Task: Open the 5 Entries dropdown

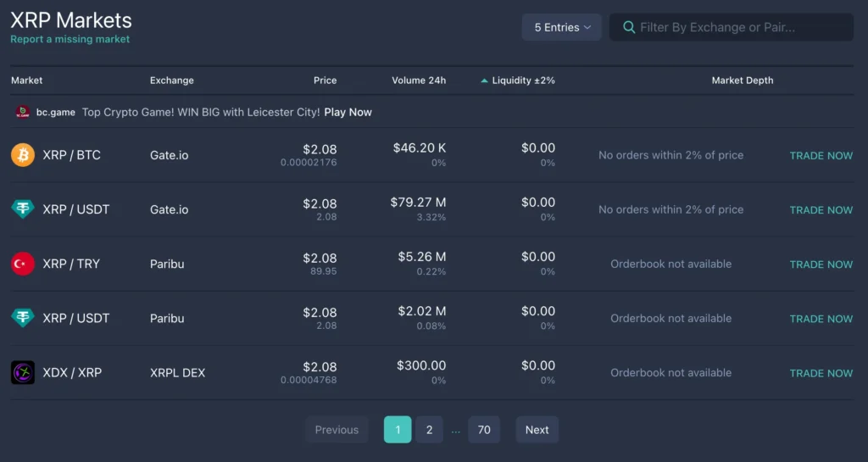Action: point(561,27)
